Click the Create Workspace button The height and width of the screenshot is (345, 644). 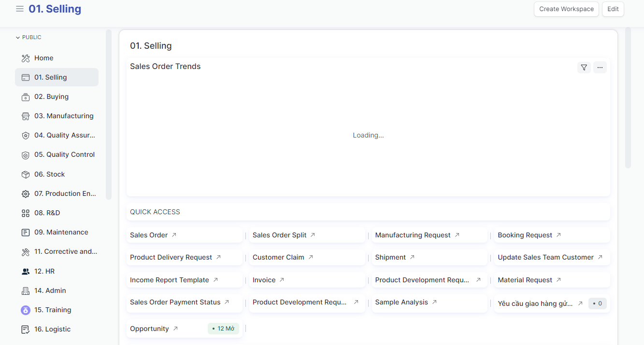point(566,9)
